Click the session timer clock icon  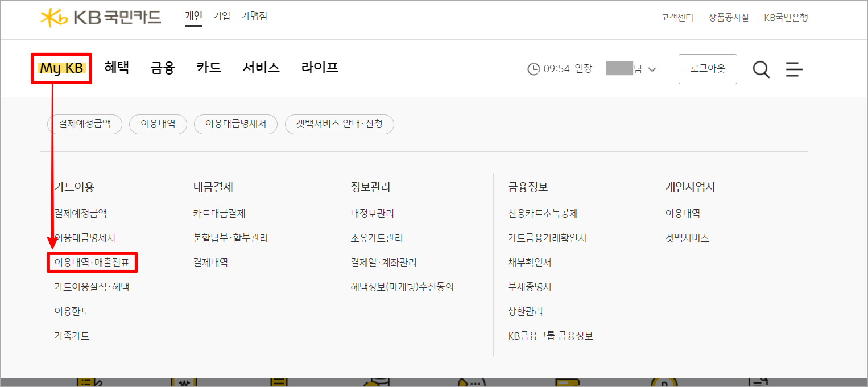coord(534,68)
